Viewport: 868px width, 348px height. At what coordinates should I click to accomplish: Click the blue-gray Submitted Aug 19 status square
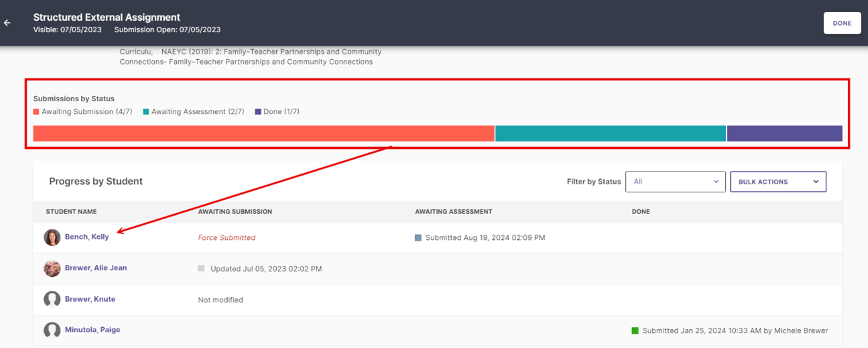pos(418,238)
